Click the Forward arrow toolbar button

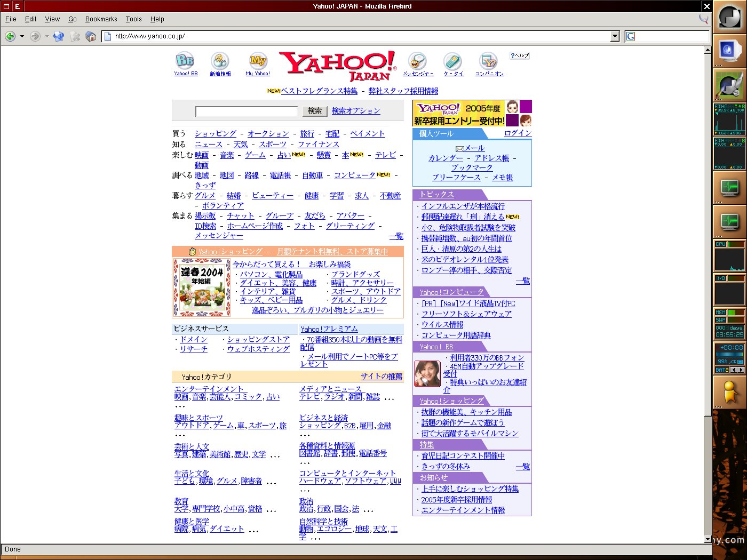[35, 36]
